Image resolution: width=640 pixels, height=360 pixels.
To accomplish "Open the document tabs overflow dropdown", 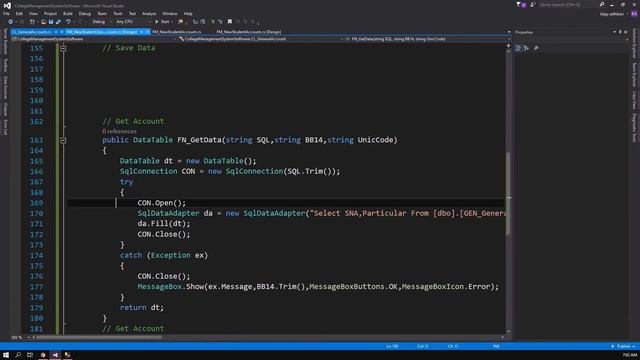I will point(509,32).
